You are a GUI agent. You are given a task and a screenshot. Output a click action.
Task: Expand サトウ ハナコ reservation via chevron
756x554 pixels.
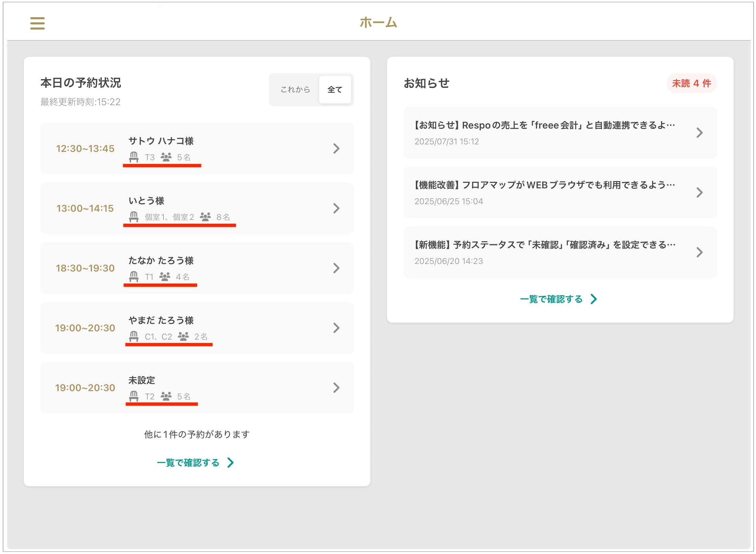coord(336,148)
